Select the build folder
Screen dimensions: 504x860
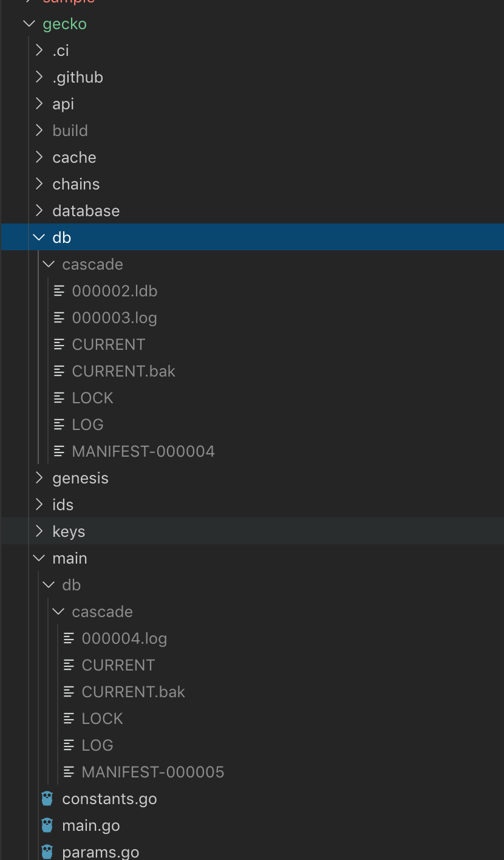click(x=70, y=130)
